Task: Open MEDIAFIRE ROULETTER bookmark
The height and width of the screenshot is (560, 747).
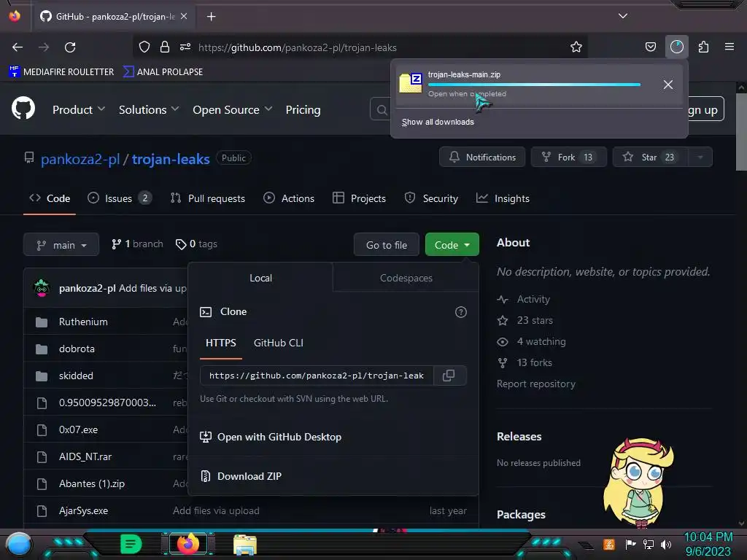Action: [61, 72]
